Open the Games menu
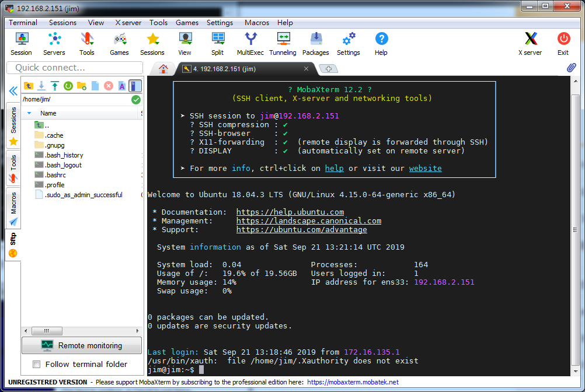 [187, 23]
